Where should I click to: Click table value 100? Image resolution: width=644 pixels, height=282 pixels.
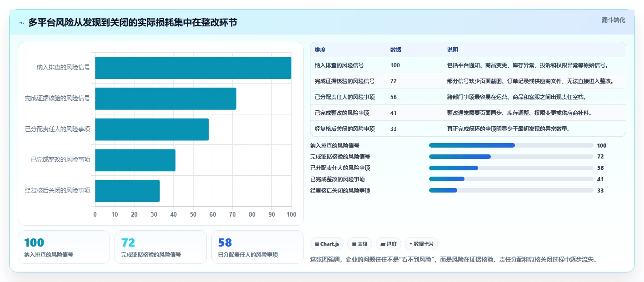click(395, 65)
